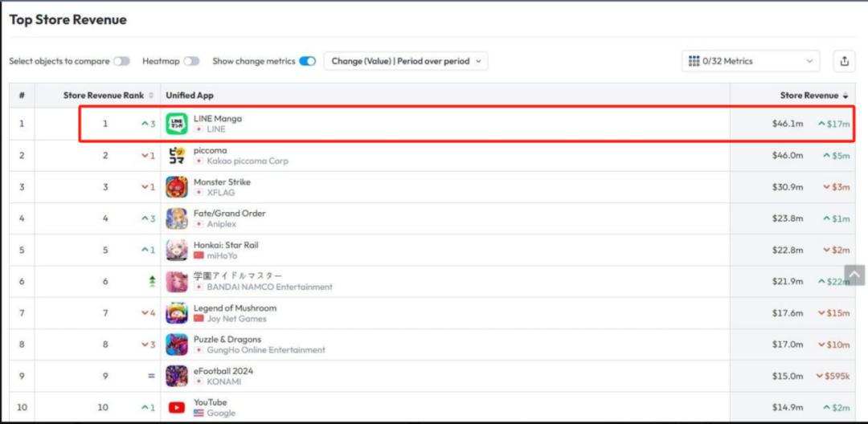Open the eFootball 2024 app link
The height and width of the screenshot is (424, 868).
[x=223, y=371]
